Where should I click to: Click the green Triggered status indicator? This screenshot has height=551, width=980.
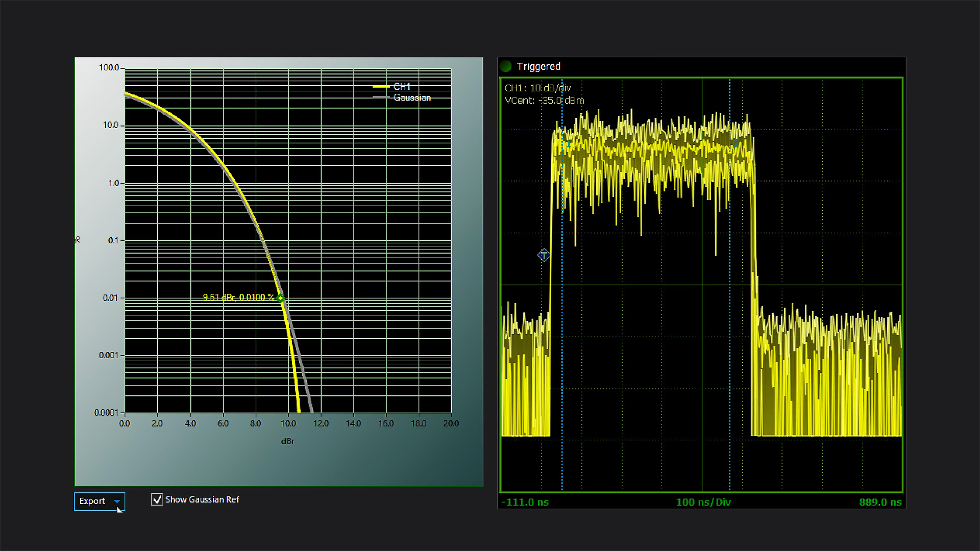tap(506, 66)
